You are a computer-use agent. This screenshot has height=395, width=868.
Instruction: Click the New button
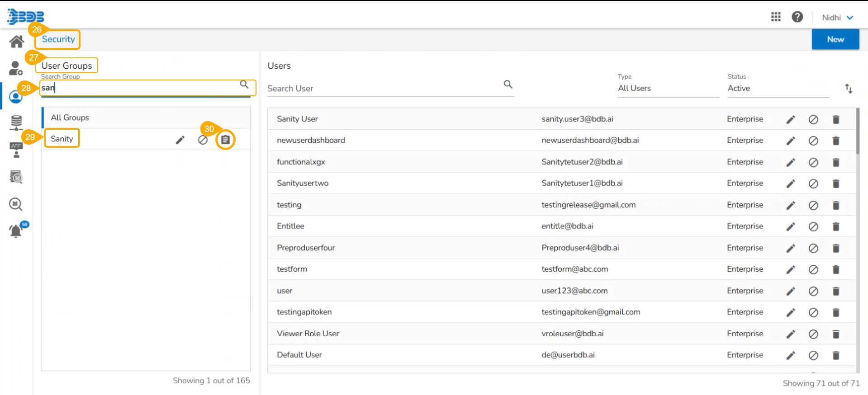tap(835, 39)
